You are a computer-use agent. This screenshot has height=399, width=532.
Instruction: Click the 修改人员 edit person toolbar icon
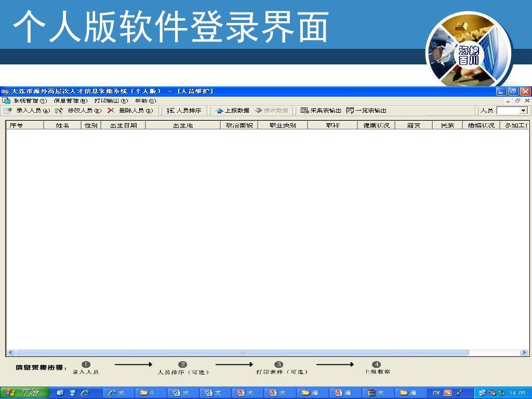coord(59,111)
